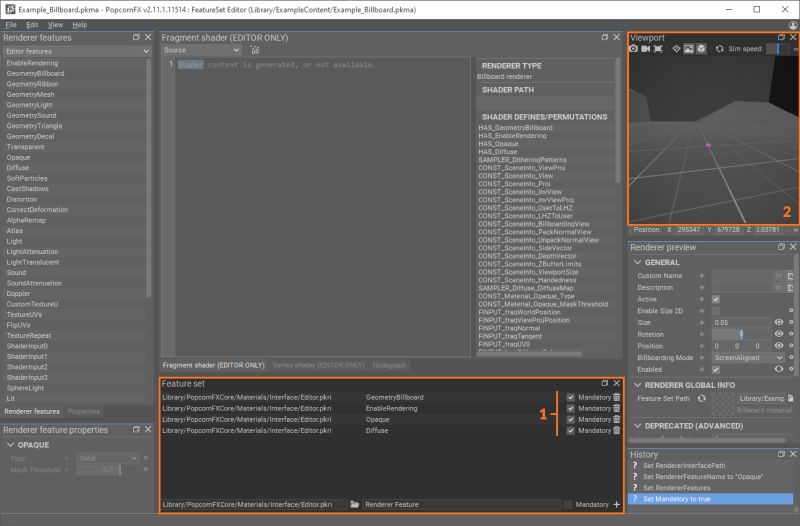The width and height of the screenshot is (800, 526).
Task: Toggle the Enabled checkbox in Renderer preview
Action: tap(716, 369)
